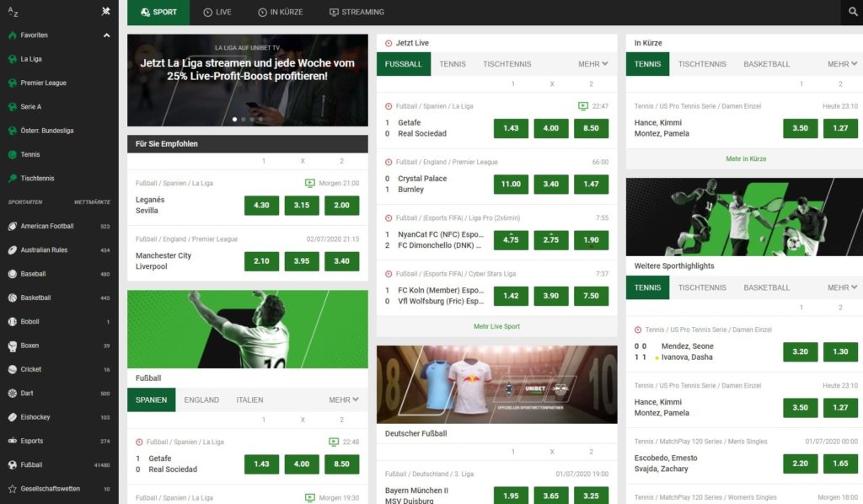Image resolution: width=863 pixels, height=504 pixels.
Task: Open the Weitere Sporthighlights athletes banner
Action: click(744, 217)
